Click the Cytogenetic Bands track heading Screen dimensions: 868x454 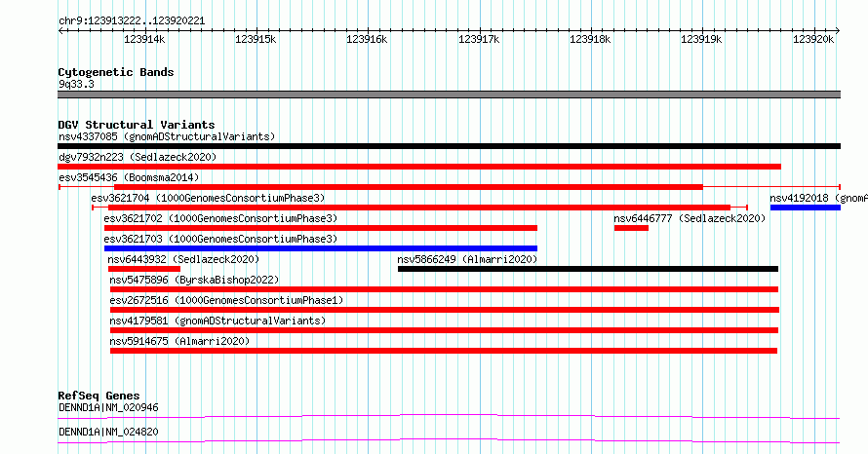pos(116,72)
